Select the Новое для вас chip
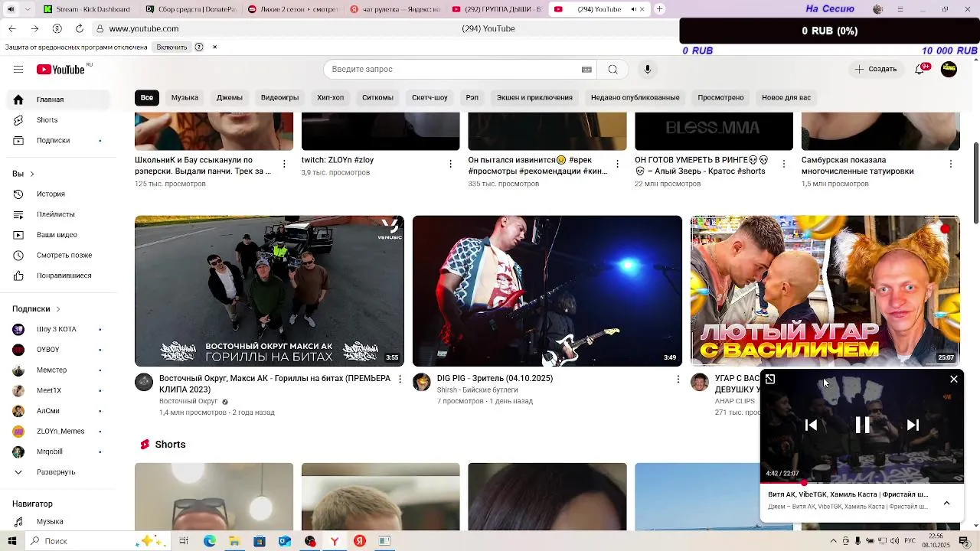Viewport: 980px width, 551px height. [786, 98]
